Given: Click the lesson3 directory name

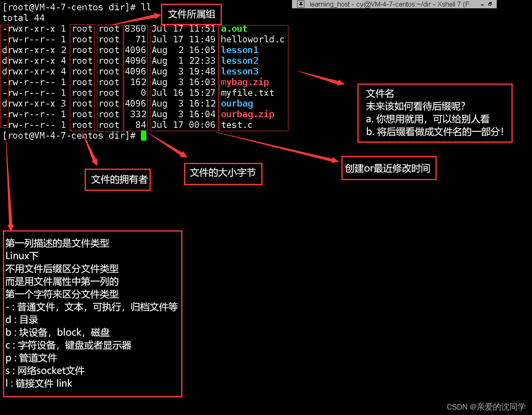Looking at the screenshot, I should click(x=240, y=72).
